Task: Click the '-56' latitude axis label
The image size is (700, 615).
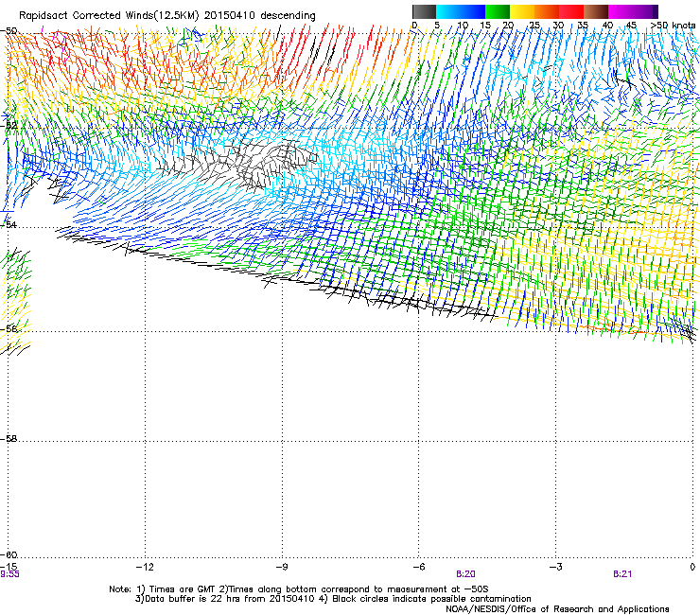Action: (x=9, y=328)
